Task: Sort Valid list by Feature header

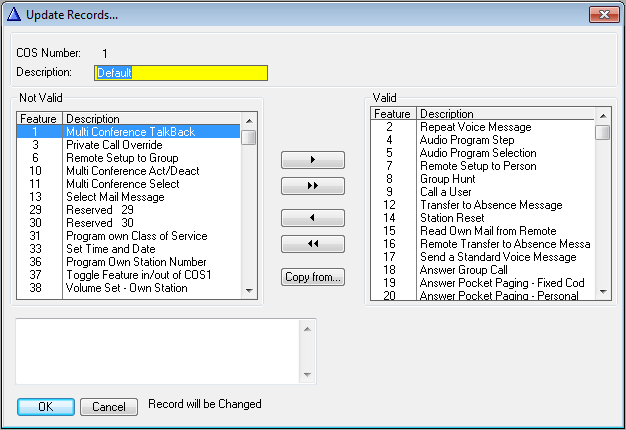Action: point(393,113)
